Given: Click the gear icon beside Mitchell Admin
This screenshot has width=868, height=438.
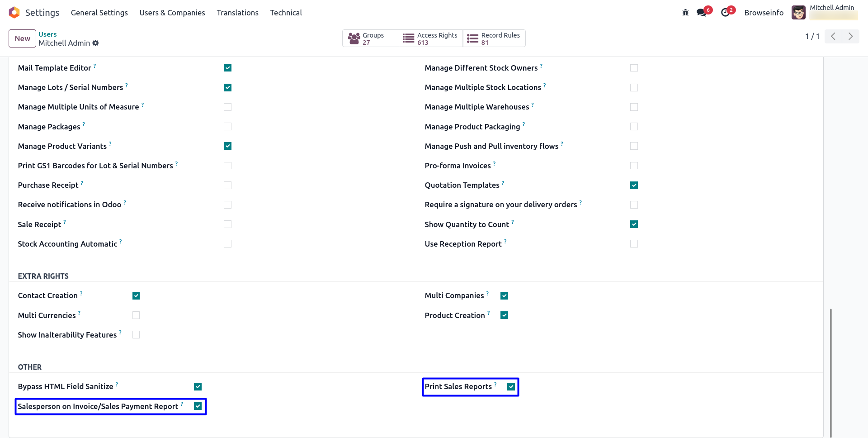Looking at the screenshot, I should point(95,43).
